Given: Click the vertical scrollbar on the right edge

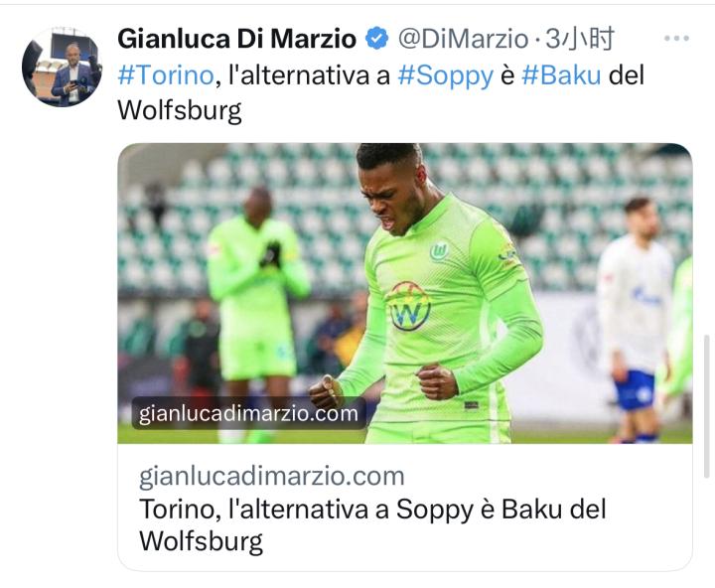Looking at the screenshot, I should [x=706, y=406].
